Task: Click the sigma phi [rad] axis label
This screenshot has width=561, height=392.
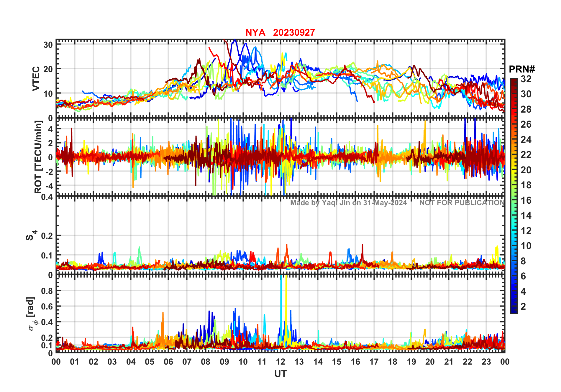Action: (32, 314)
